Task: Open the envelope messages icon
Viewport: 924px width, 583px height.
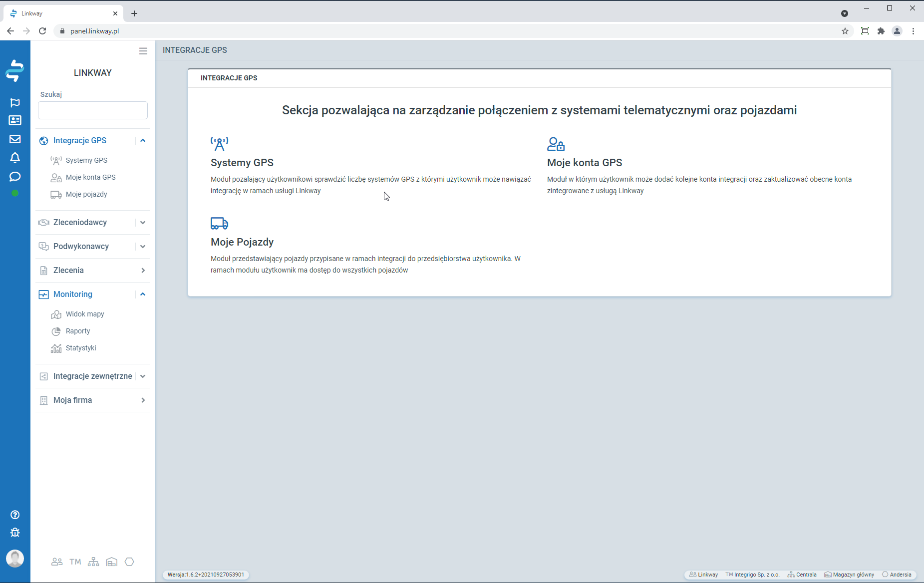Action: [15, 139]
